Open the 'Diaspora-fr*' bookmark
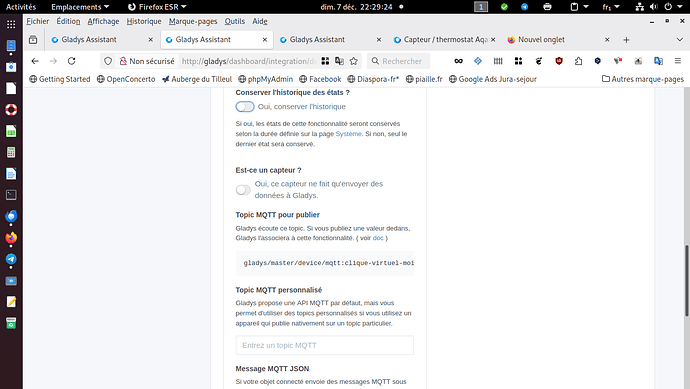This screenshot has width=690, height=389. tap(373, 79)
